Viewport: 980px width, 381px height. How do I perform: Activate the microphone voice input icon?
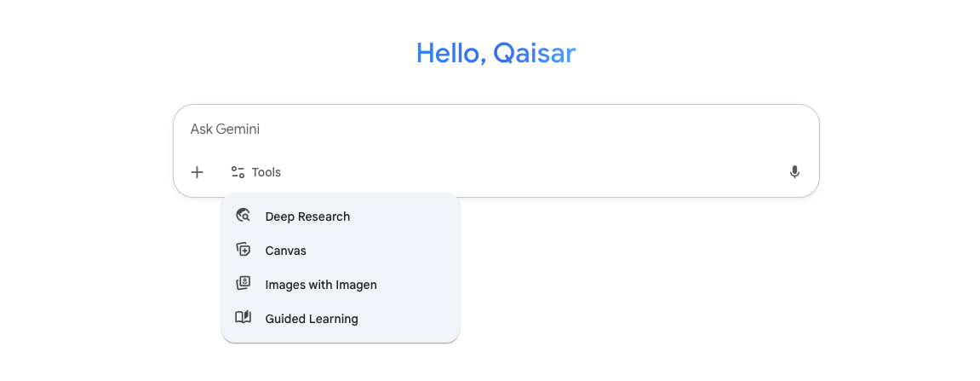point(794,172)
